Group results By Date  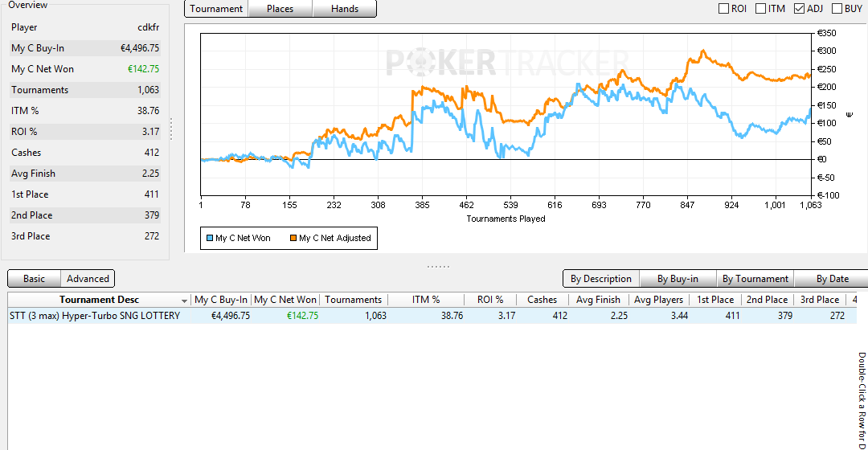point(832,279)
